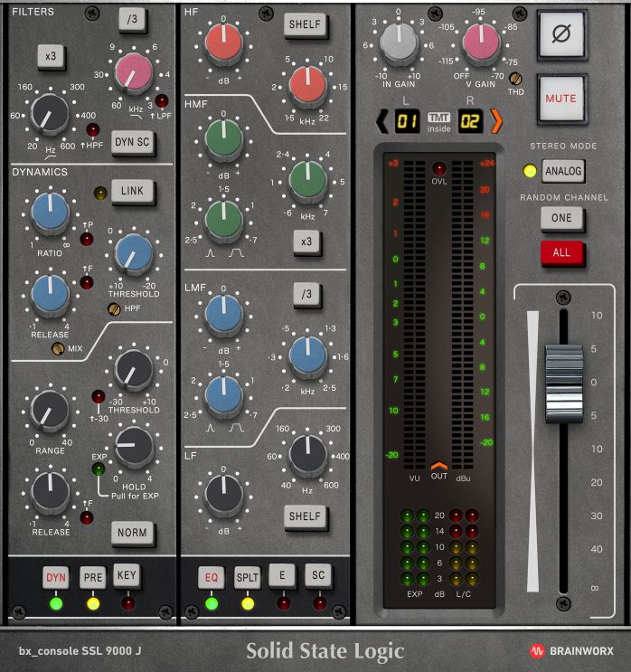
Task: Go to next channel with orange arrow
Action: click(496, 121)
